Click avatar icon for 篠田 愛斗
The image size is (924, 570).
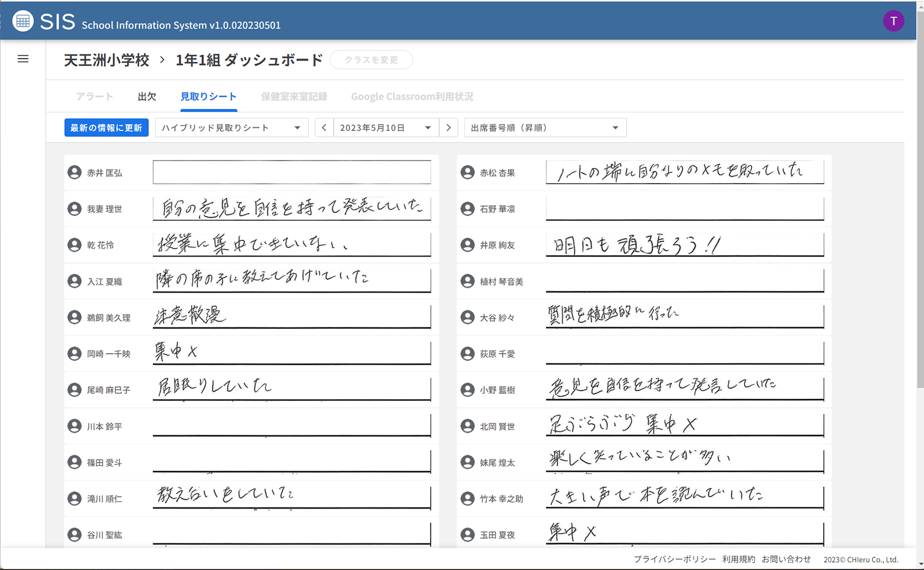pyautogui.click(x=75, y=462)
